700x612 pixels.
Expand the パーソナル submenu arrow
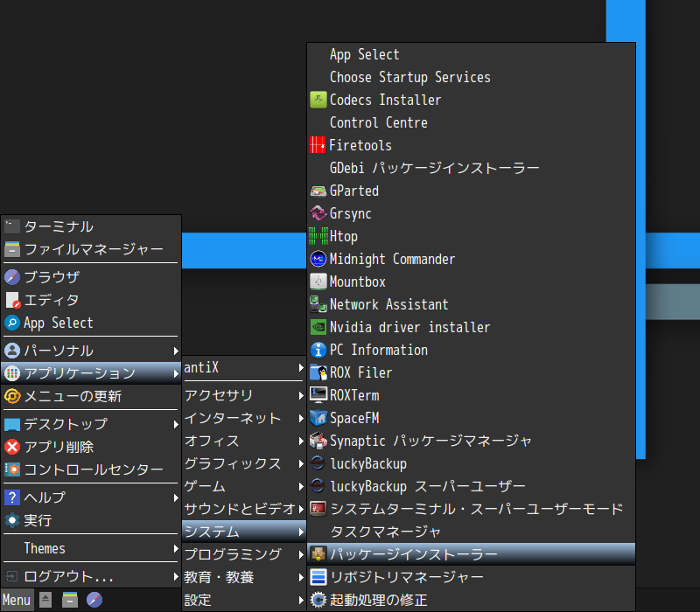coord(176,351)
